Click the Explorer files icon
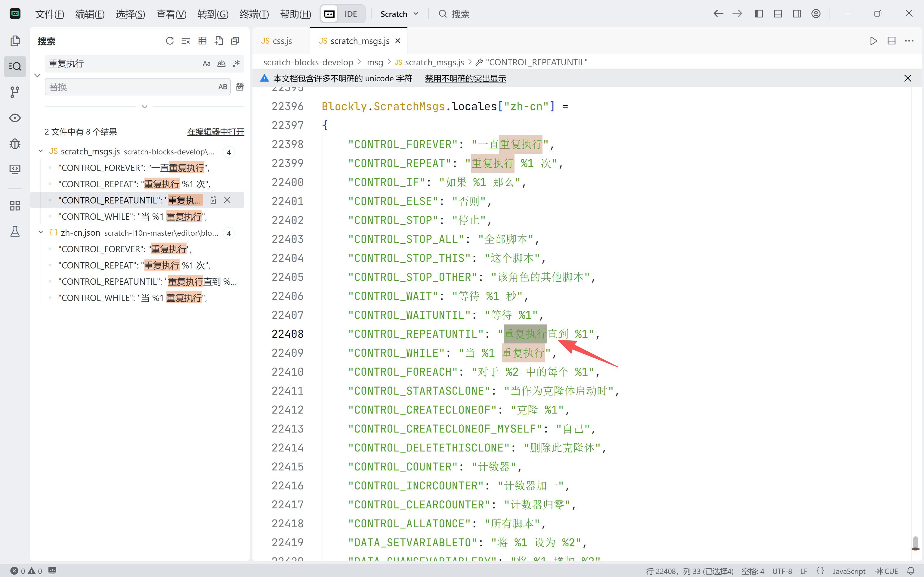The height and width of the screenshot is (577, 924). coord(15,41)
